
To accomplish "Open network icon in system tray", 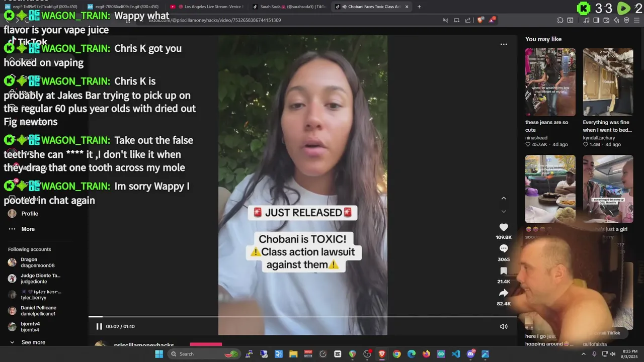I will 604,354.
